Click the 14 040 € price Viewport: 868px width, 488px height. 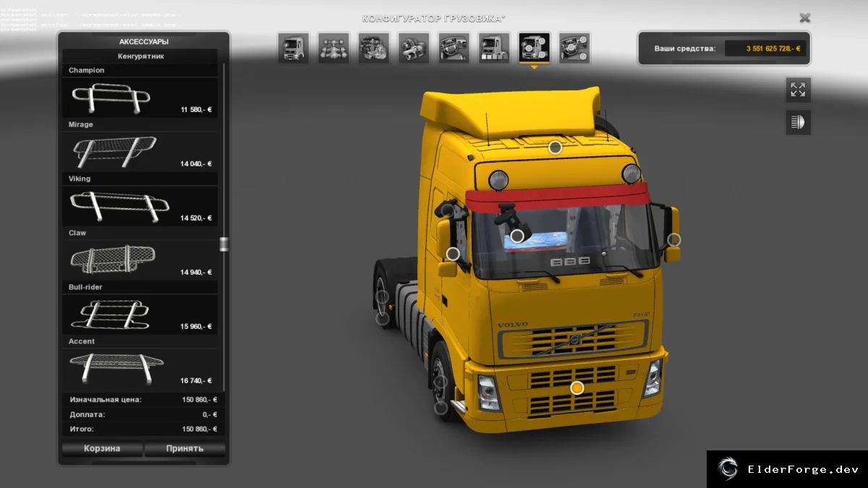click(196, 164)
